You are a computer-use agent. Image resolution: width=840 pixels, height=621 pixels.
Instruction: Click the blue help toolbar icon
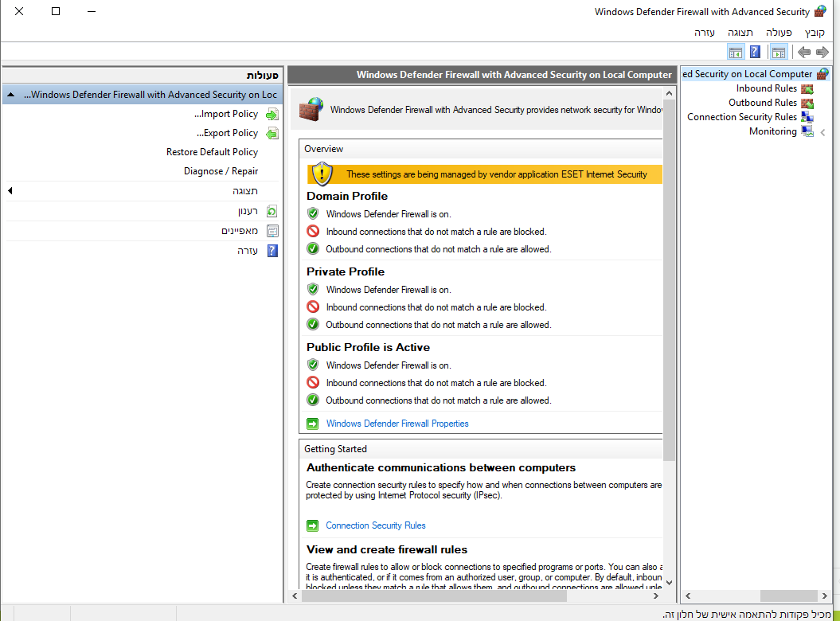pos(755,52)
